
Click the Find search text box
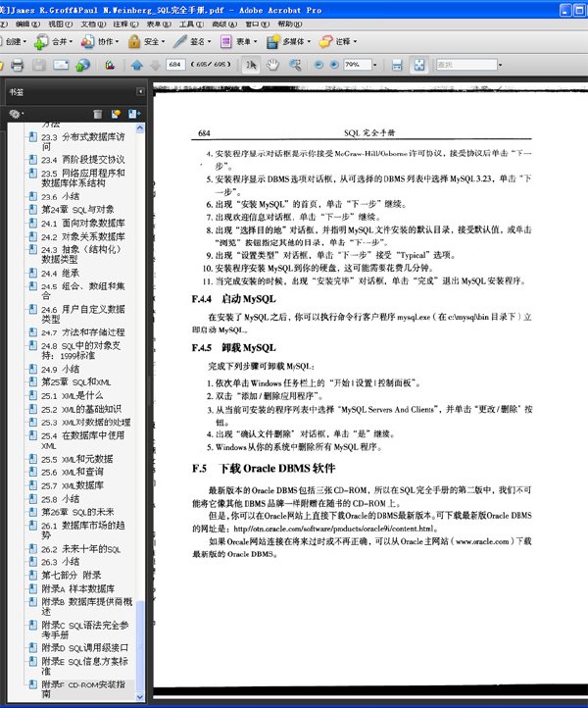click(x=466, y=65)
